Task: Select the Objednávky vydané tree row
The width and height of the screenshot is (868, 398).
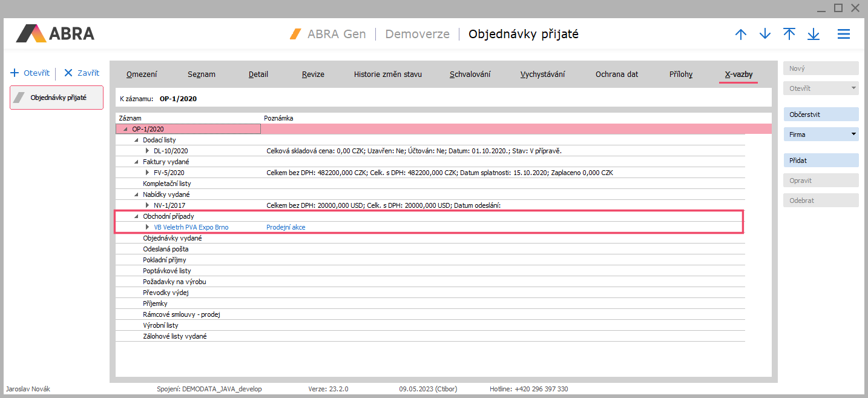Action: tap(172, 238)
